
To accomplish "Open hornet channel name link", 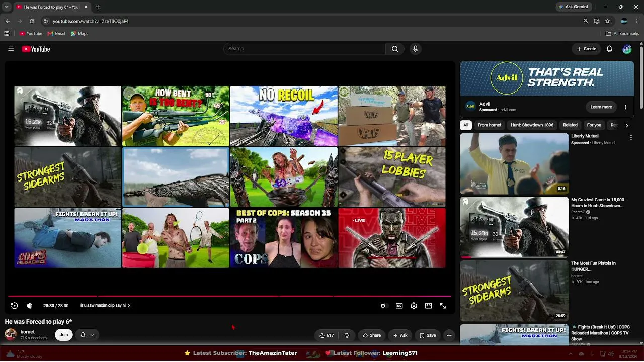I will 28,332.
